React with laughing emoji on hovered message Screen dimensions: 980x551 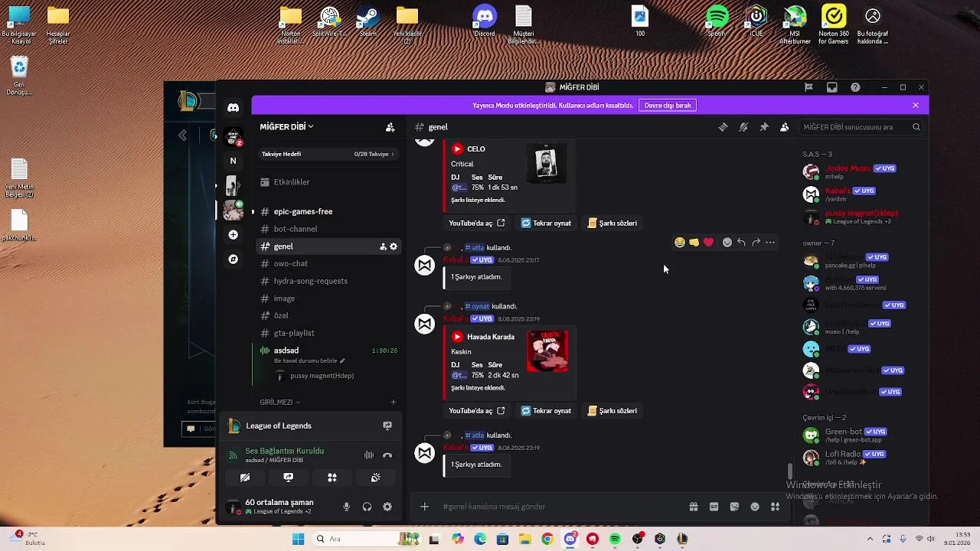click(x=679, y=243)
